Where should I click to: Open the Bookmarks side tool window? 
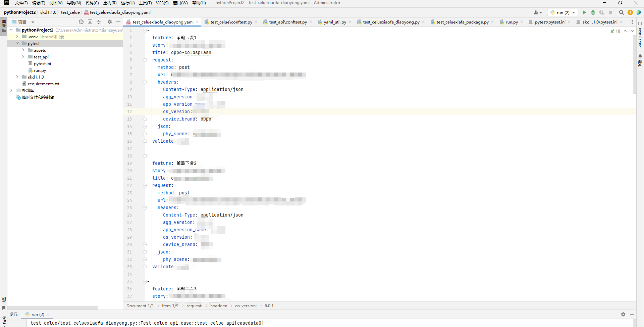(x=4, y=303)
